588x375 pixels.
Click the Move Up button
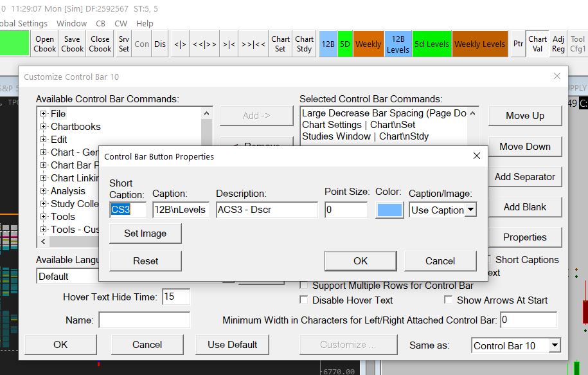click(525, 116)
